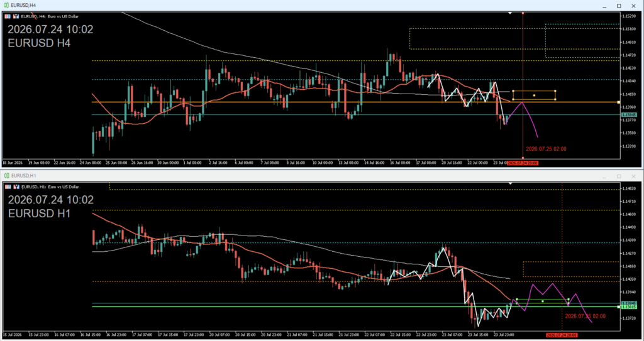Click top-left handle of green rectangle in H1 chart

coord(517,299)
